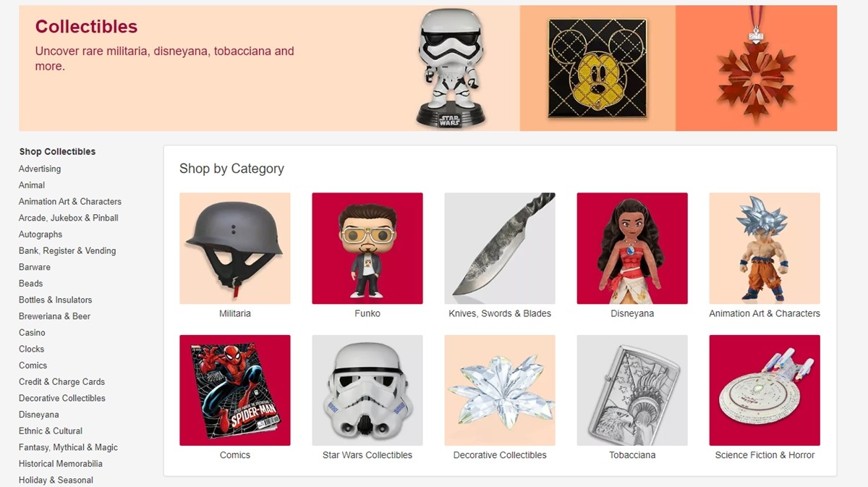This screenshot has width=868, height=487.
Task: Open Historical Memorabilia sidebar link
Action: coord(61,464)
